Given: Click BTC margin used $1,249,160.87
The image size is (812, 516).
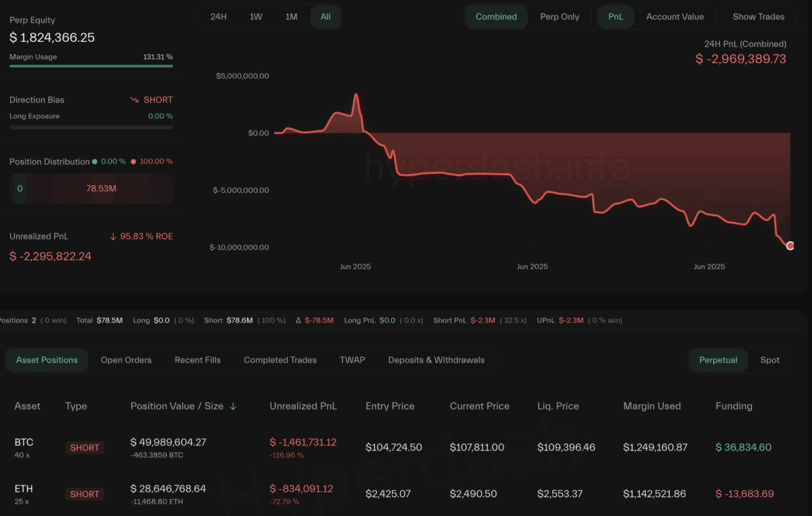Looking at the screenshot, I should (x=655, y=448).
